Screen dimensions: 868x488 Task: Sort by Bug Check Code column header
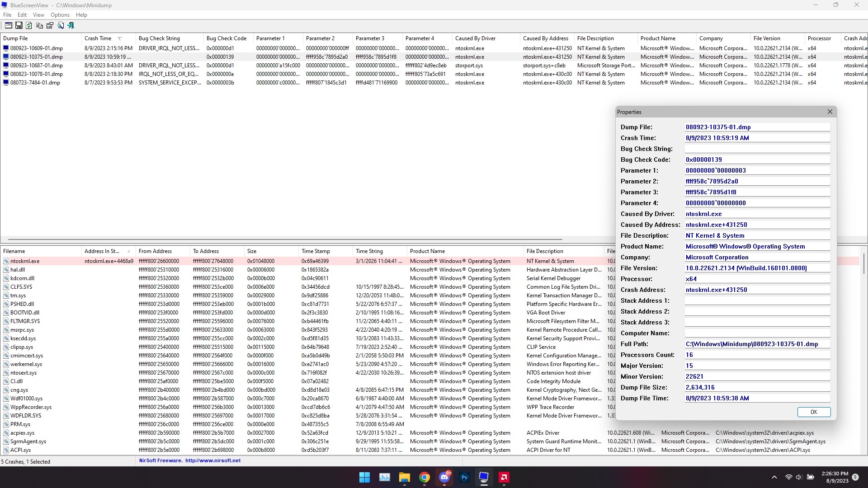pos(228,38)
